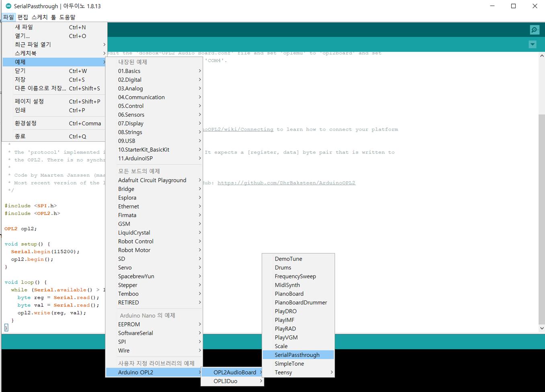Open 환경설정 preferences entry

(x=55, y=123)
